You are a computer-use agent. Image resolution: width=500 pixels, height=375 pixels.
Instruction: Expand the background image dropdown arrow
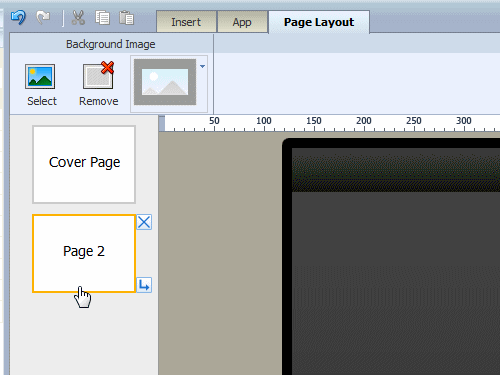[x=202, y=66]
